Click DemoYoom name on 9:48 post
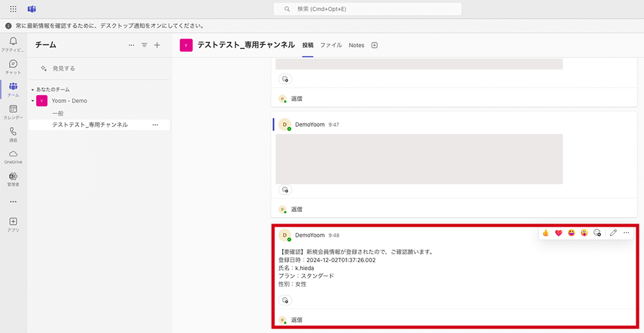Image resolution: width=644 pixels, height=333 pixels. [x=310, y=235]
